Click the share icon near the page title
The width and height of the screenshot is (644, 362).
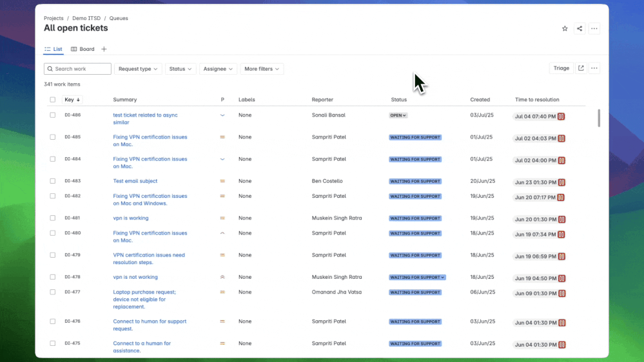(580, 29)
